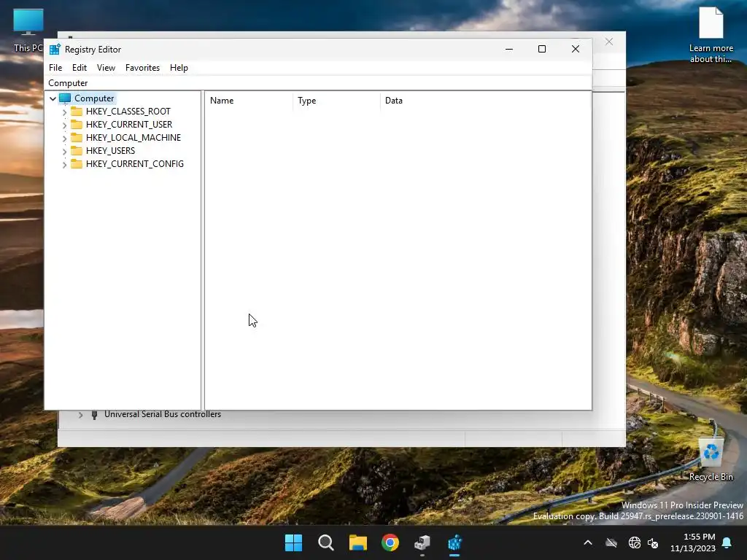Select HKEY_CLASSES_ROOT in the tree
Viewport: 747px width, 560px height.
point(128,112)
